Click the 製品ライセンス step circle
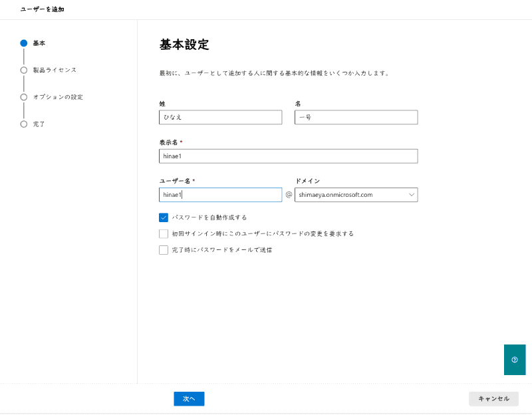 pyautogui.click(x=24, y=70)
